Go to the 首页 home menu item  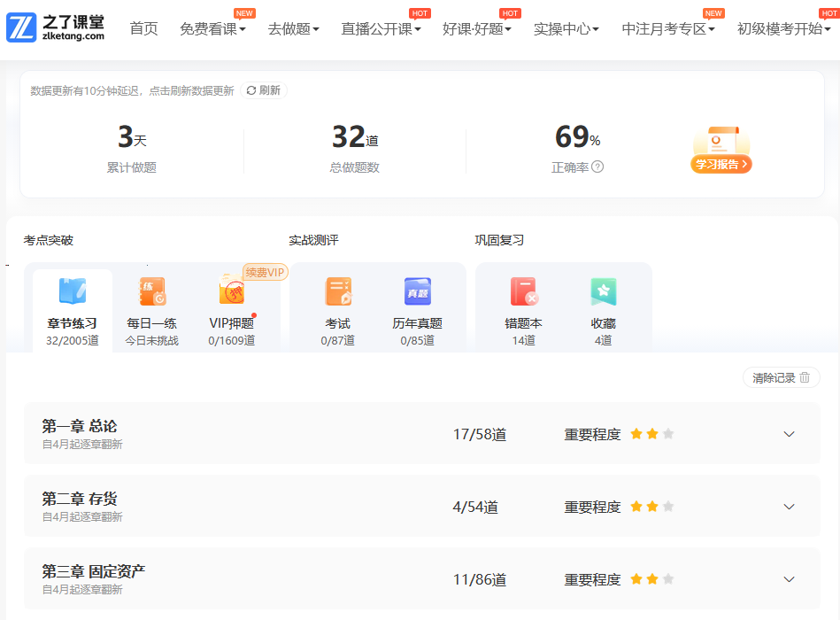coord(143,28)
